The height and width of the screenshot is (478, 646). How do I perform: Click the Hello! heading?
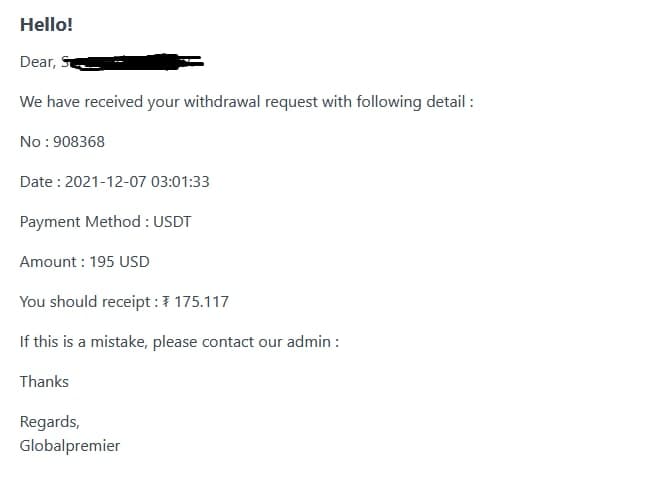tap(46, 25)
